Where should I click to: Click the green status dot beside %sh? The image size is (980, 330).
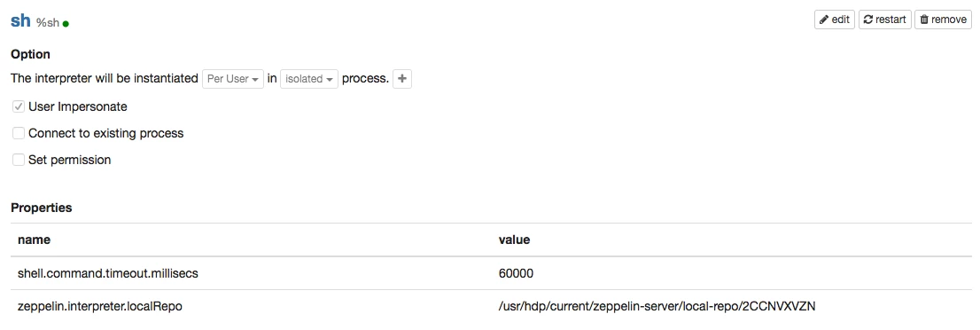click(66, 24)
